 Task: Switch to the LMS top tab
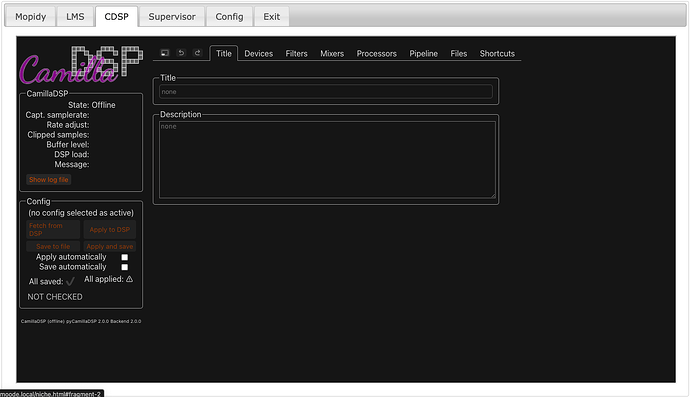[75, 17]
